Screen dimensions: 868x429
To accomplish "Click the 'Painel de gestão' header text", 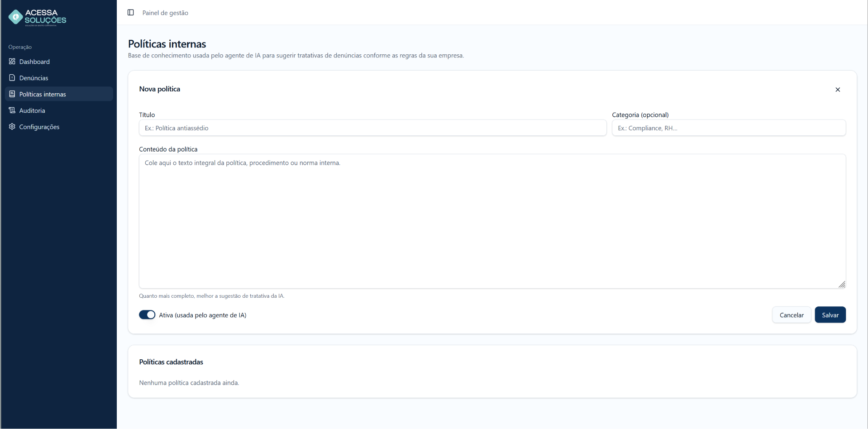I will click(165, 13).
